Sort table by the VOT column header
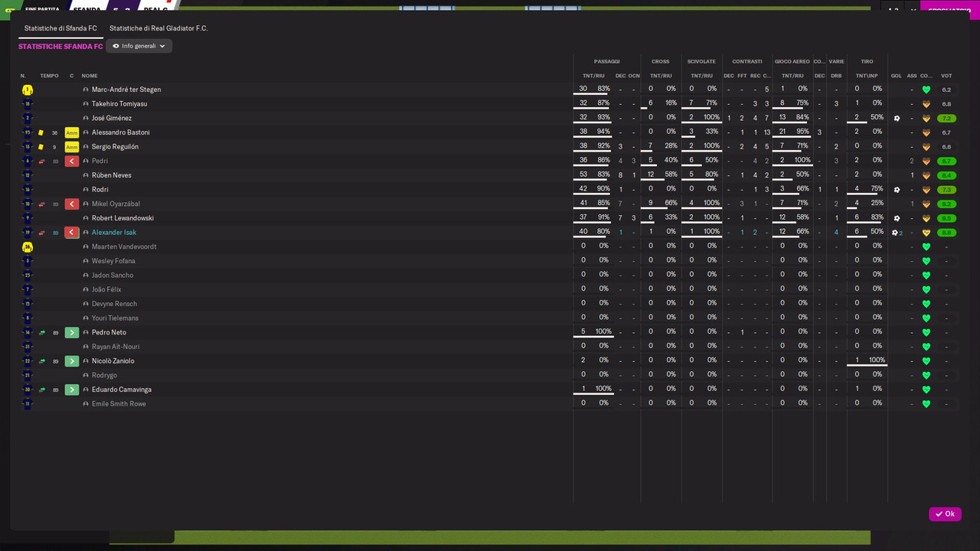Image resolution: width=980 pixels, height=551 pixels. [946, 76]
